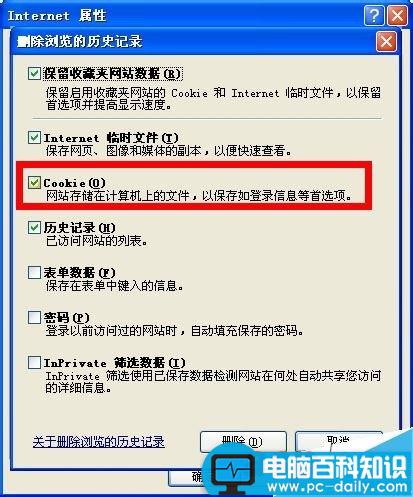
Task: Close the Internet 属性 window
Action: click(x=397, y=15)
